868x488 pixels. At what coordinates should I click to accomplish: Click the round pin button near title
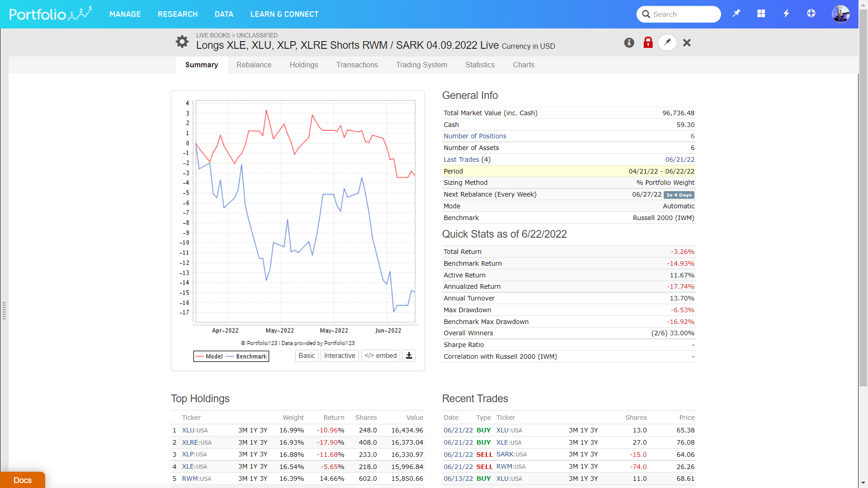667,42
